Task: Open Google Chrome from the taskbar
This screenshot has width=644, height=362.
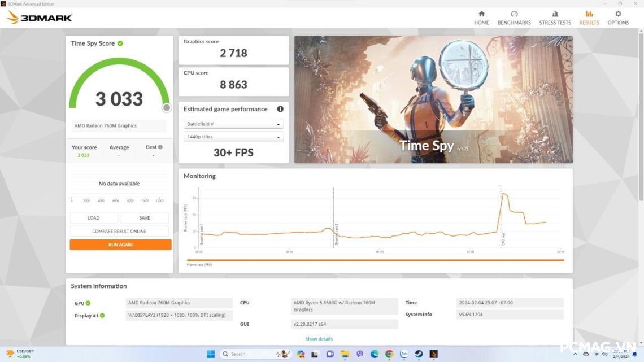Action: 389,355
